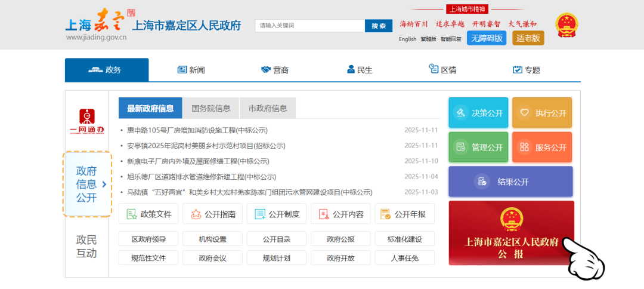Open 决策公开 tile with gavel icon
Screen dimensions: 644x289
[x=478, y=112]
